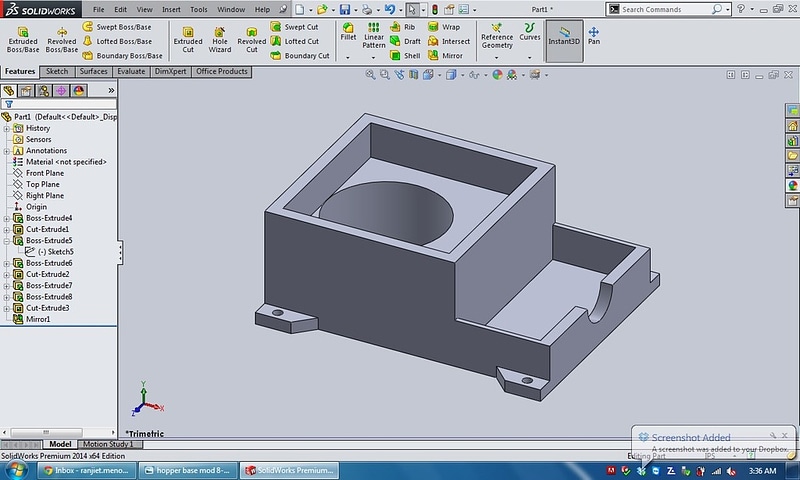This screenshot has height=480, width=800.
Task: Expand the Cut-Extrude1 feature
Action: pyautogui.click(x=6, y=230)
